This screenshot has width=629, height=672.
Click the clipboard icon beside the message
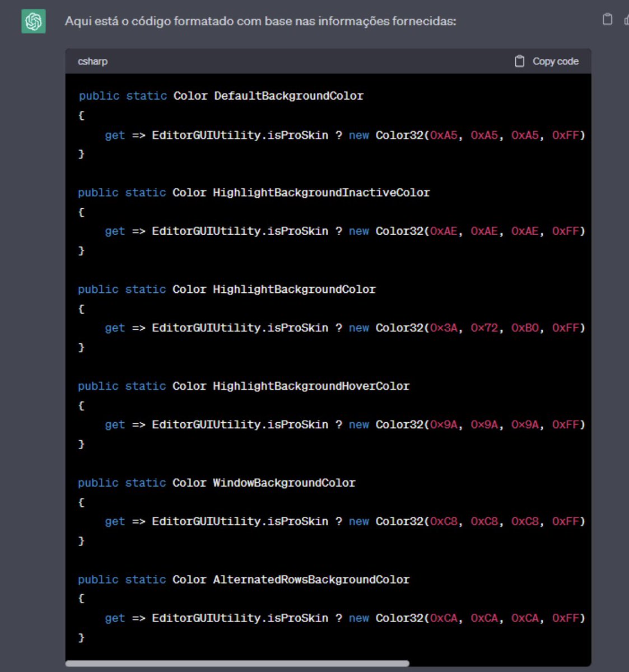click(x=607, y=19)
